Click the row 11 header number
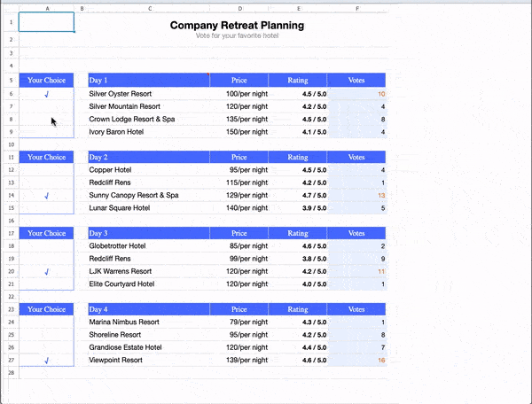 (x=10, y=157)
